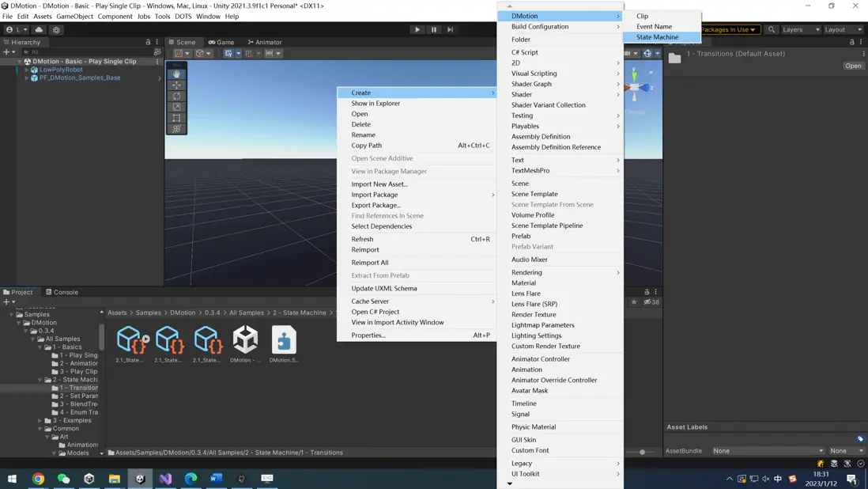
Task: Toggle the Hierarchy panel lock icon
Action: tap(148, 42)
